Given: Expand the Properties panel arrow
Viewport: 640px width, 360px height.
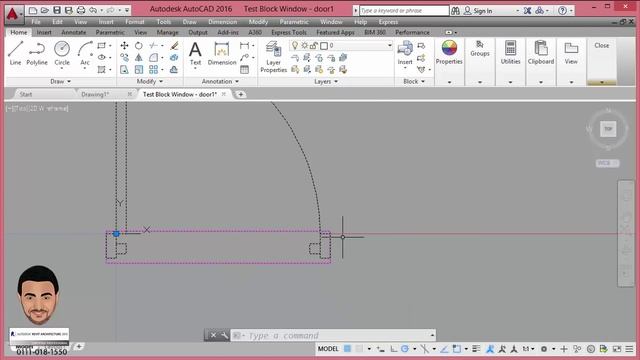Looking at the screenshot, I should coord(449,82).
